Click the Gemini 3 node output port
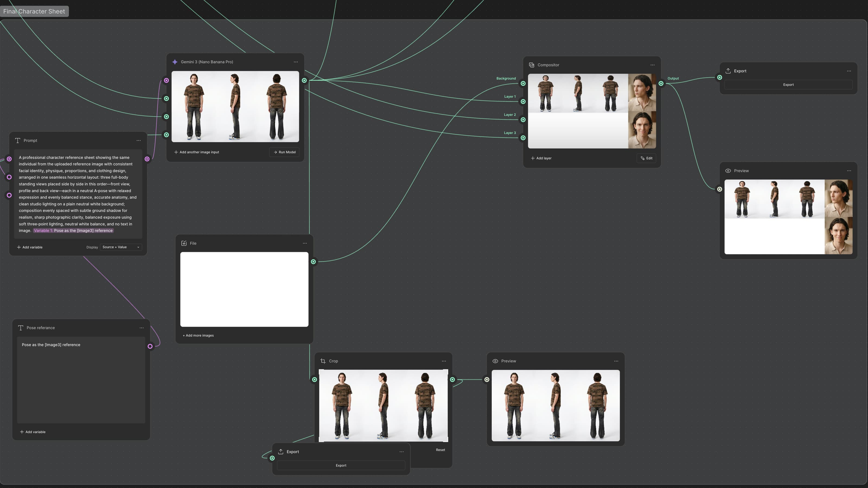Viewport: 868px width, 488px height. coord(304,81)
